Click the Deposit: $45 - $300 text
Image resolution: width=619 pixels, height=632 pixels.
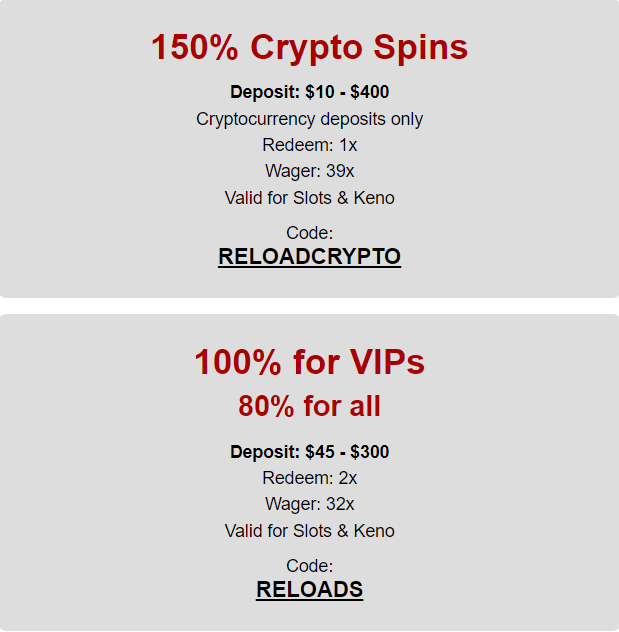310,452
